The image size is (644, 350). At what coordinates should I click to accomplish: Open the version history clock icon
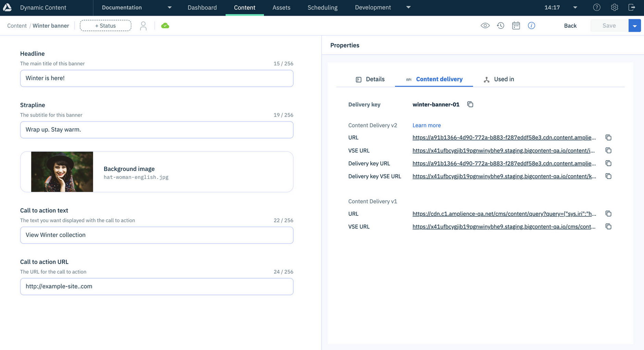(x=500, y=26)
